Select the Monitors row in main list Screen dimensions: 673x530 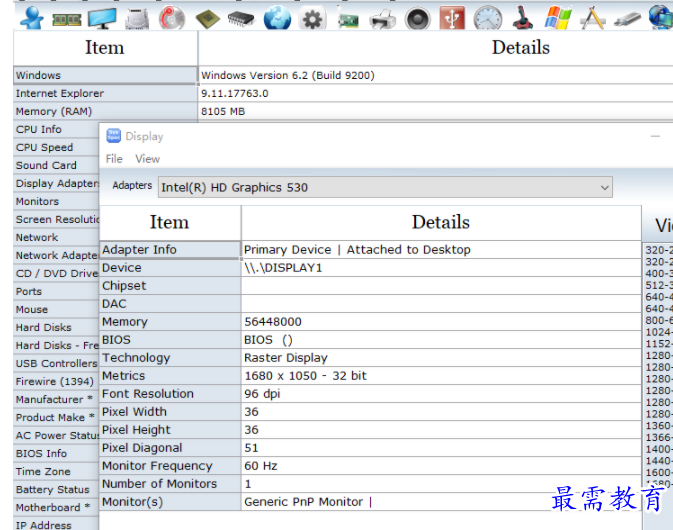click(x=56, y=201)
